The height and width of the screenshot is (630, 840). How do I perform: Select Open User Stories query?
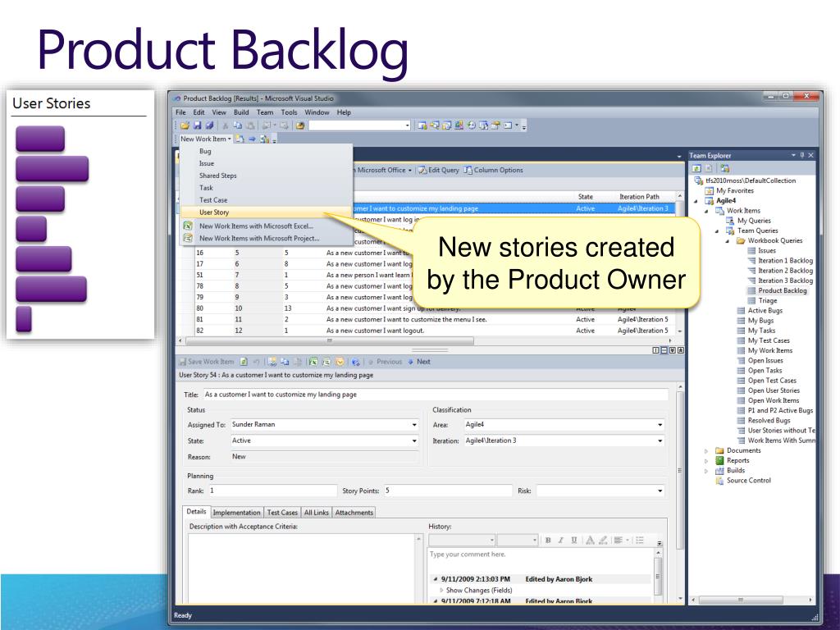[x=774, y=390]
